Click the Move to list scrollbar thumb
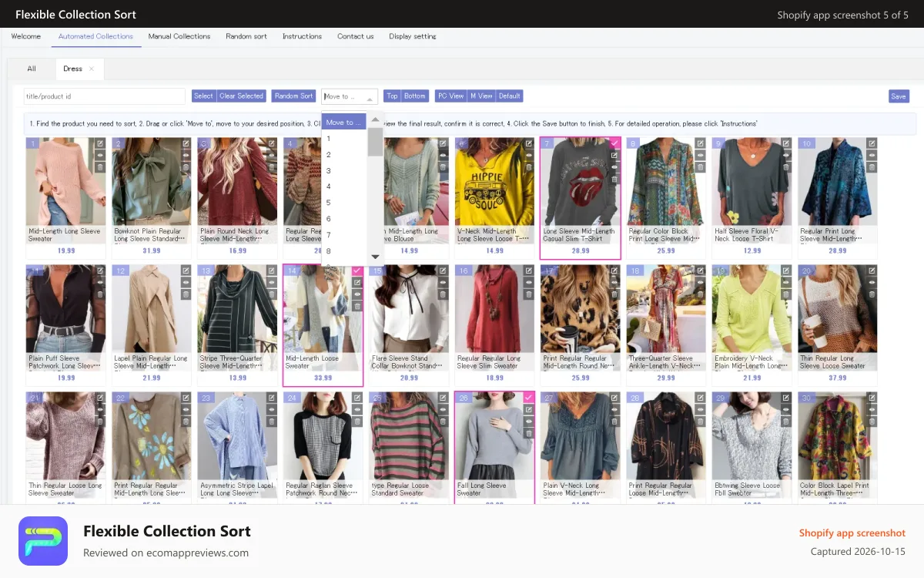 tap(375, 142)
